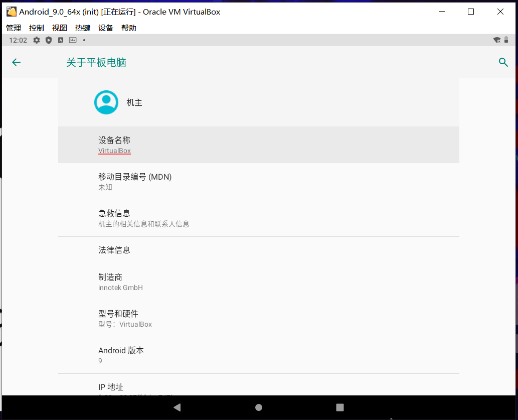
Task: Open the 管理 menu
Action: (x=14, y=28)
